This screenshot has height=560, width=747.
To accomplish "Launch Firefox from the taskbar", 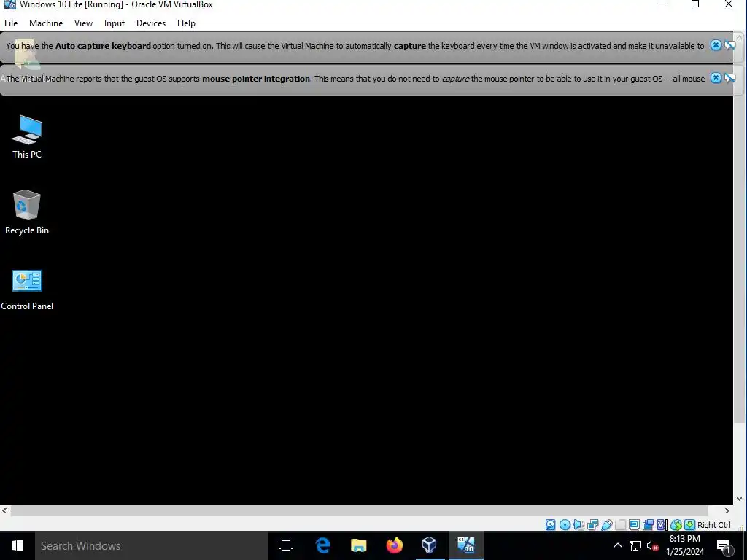I will coord(395,545).
